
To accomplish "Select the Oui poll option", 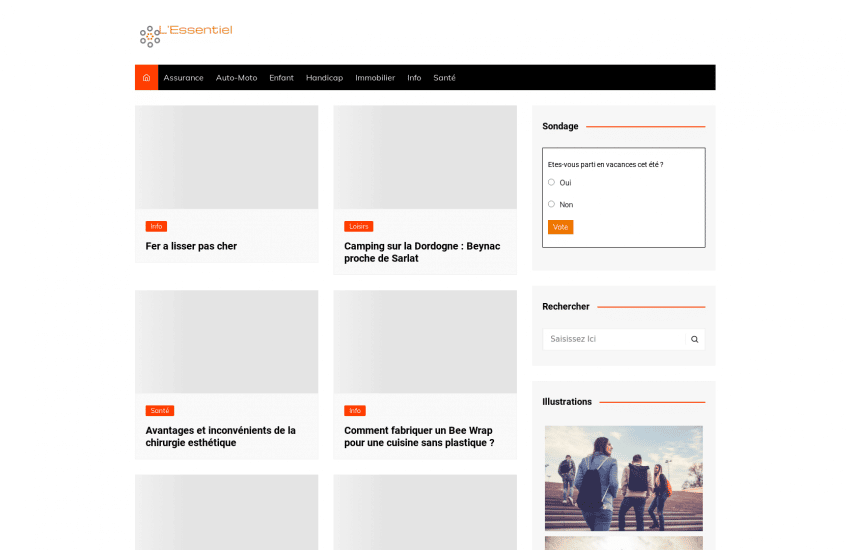I will coord(551,182).
